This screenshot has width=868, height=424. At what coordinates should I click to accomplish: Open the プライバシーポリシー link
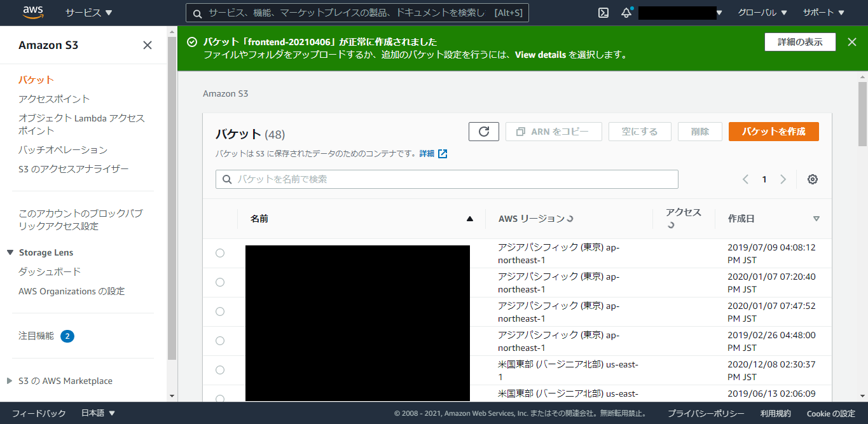[x=706, y=413]
